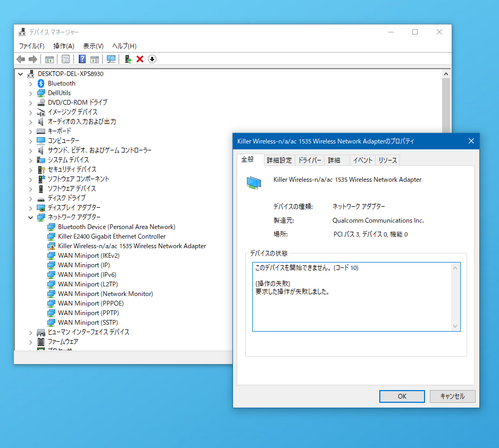Click the ヒューマン インターフェイス デバイス icon

tap(41, 332)
